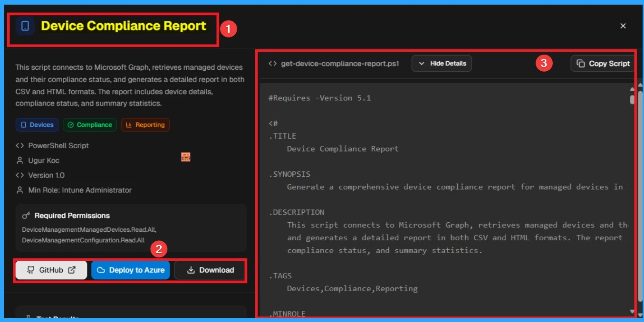This screenshot has width=644, height=322.
Task: Deploy the script to Azure
Action: pos(130,270)
